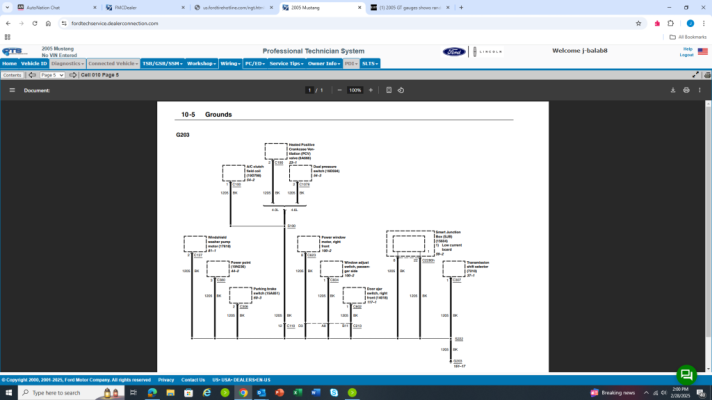This screenshot has height=400, width=712.
Task: Open Word from taskbar
Action: tap(316, 392)
